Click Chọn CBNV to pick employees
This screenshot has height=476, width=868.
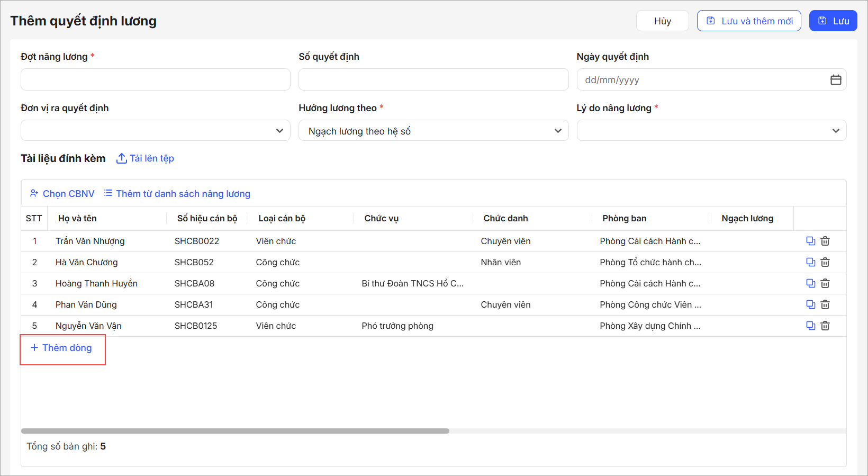coord(62,194)
